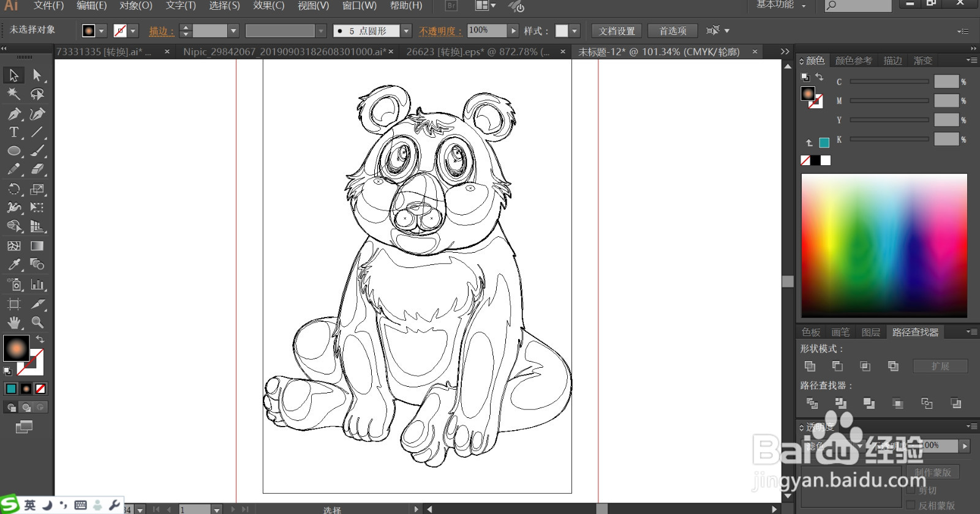980x514 pixels.
Task: Open the stroke weight dropdown
Action: pos(233,31)
